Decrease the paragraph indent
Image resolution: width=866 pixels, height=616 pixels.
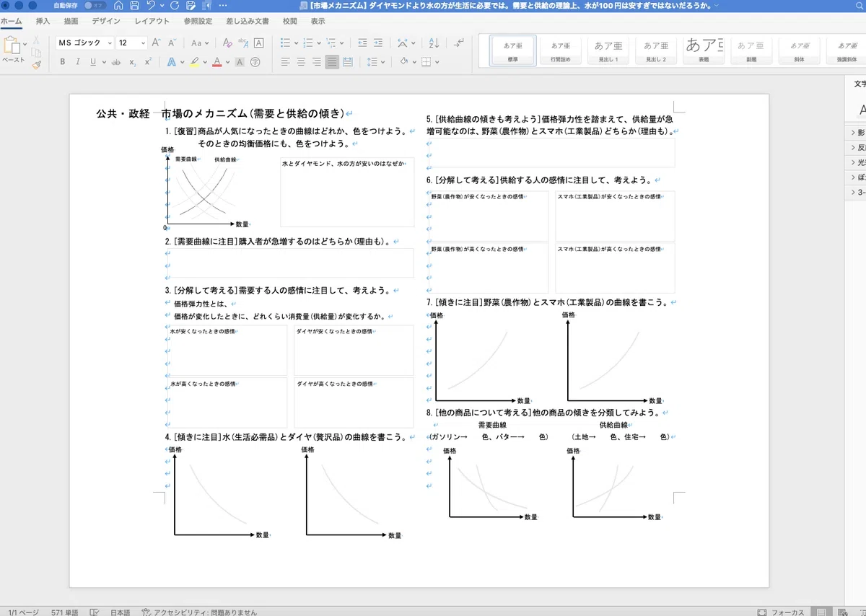[362, 43]
